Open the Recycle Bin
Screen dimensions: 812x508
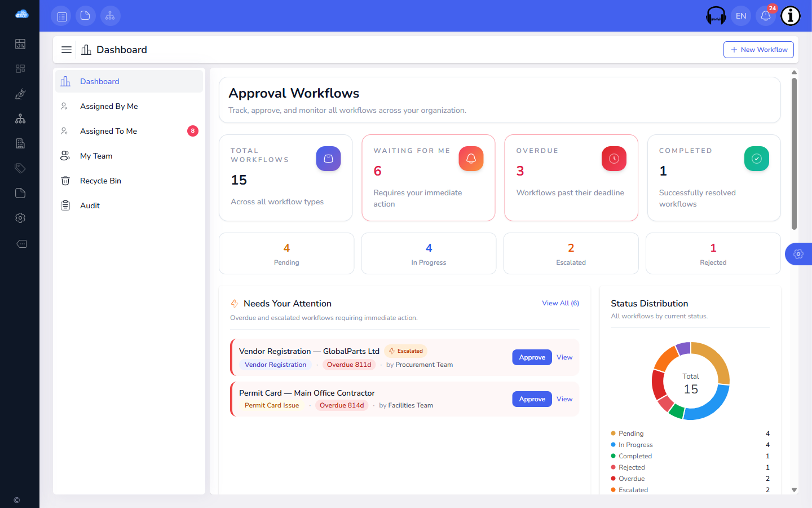(x=129, y=181)
